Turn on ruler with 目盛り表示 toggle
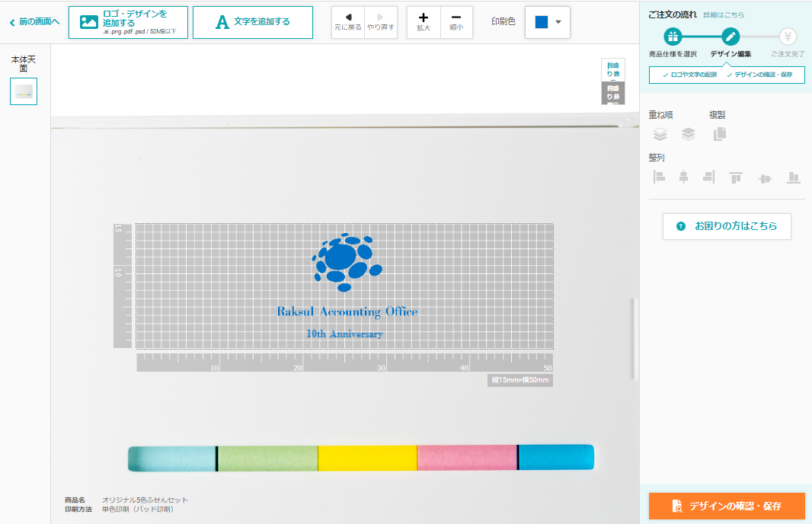Image resolution: width=812 pixels, height=524 pixels. (613, 70)
